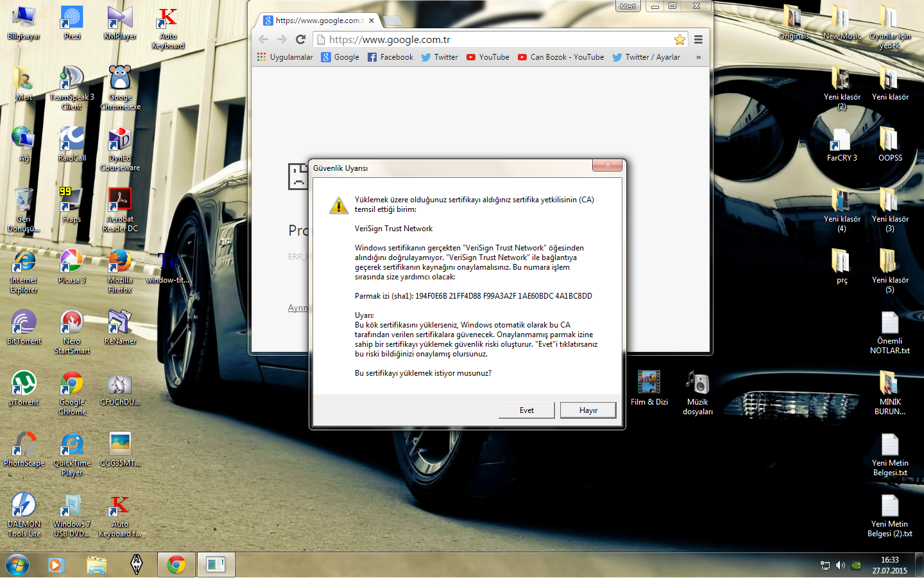Select Müzik dosyaları desktop icon

coord(697,393)
